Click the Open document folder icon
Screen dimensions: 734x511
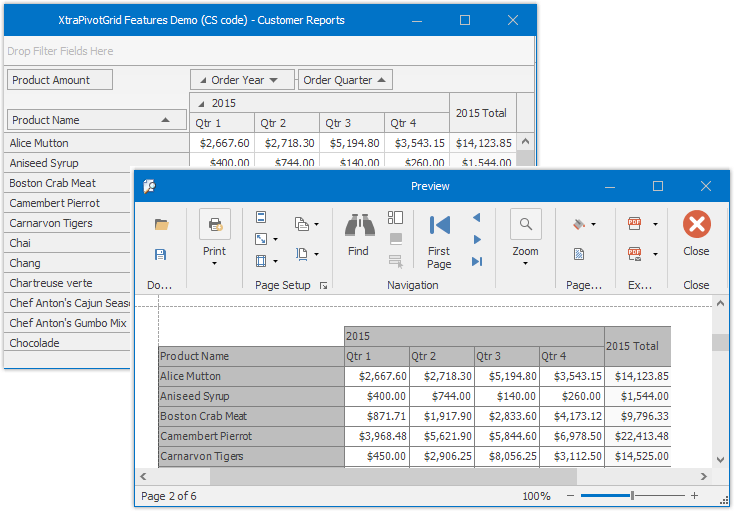coord(161,224)
